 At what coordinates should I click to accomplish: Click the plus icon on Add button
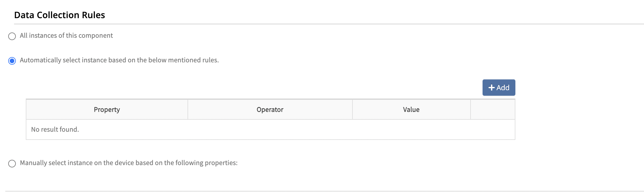pos(491,88)
